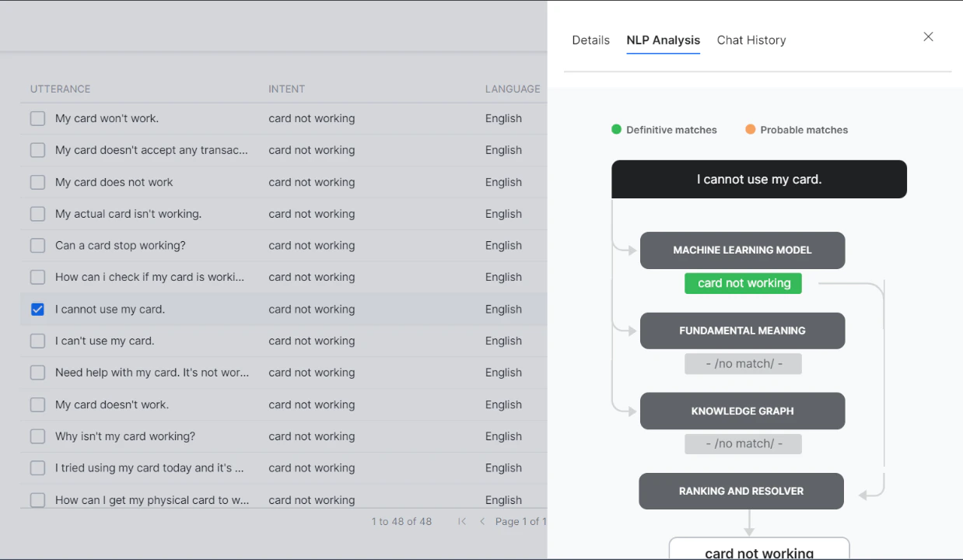Open the FUNDAMENTAL MEANING node
Screen dimensions: 963x560
click(x=742, y=331)
